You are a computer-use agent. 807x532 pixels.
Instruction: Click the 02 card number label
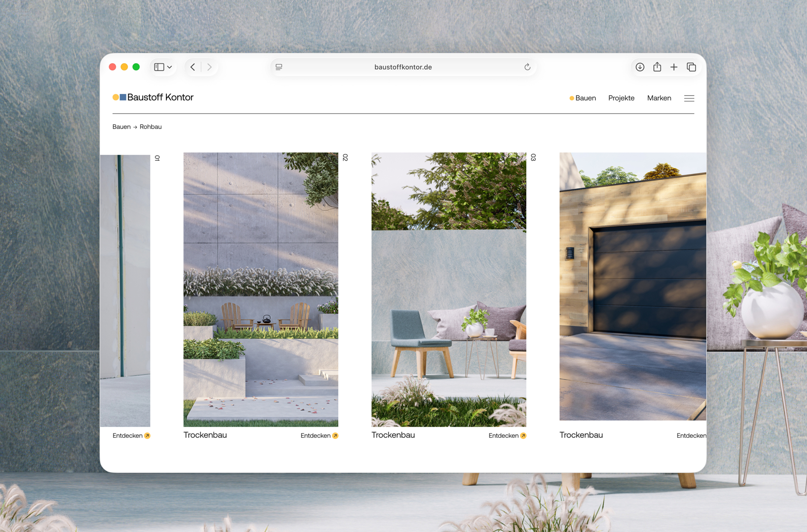pyautogui.click(x=345, y=157)
